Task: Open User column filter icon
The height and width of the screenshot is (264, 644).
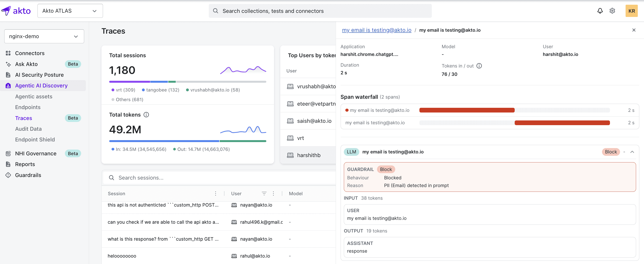Action: coord(264,193)
